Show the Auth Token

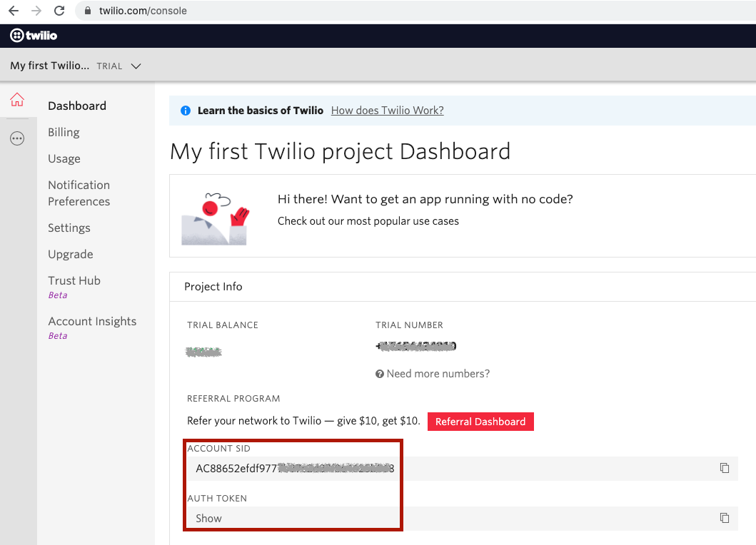click(x=208, y=519)
